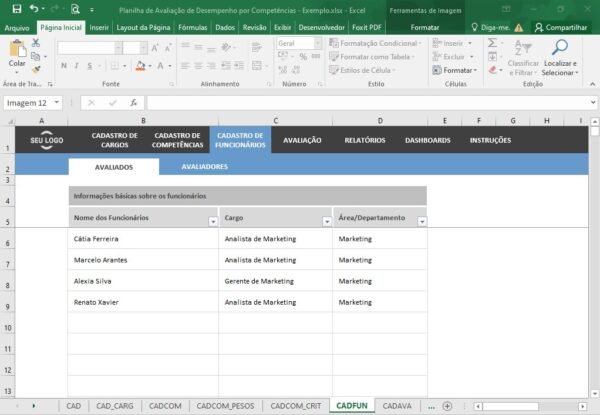Screen dimensions: 600x415
Task: Click the font color A icon
Action: click(x=161, y=66)
